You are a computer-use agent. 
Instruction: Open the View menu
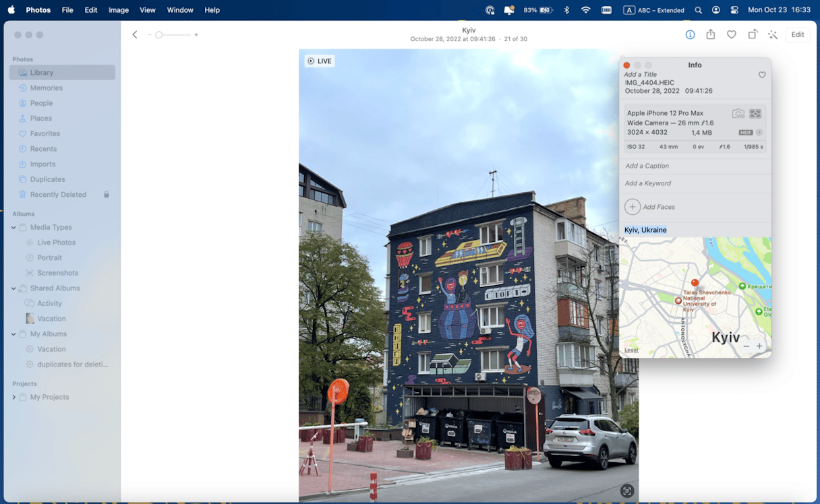click(x=148, y=10)
